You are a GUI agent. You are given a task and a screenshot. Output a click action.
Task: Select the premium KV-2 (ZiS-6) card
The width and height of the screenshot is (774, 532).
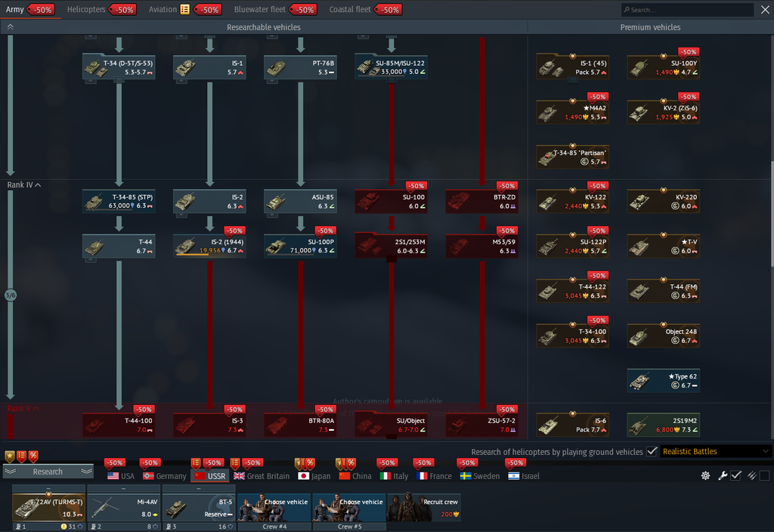pos(664,112)
